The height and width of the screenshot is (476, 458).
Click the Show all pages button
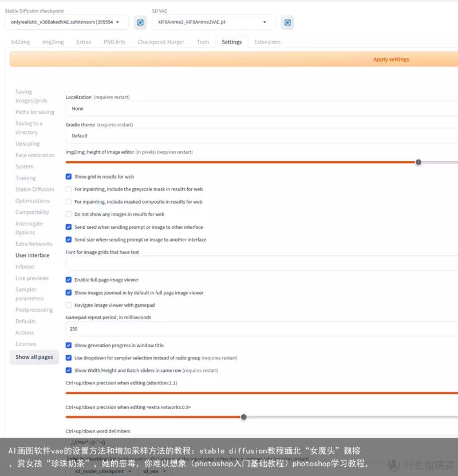[34, 357]
